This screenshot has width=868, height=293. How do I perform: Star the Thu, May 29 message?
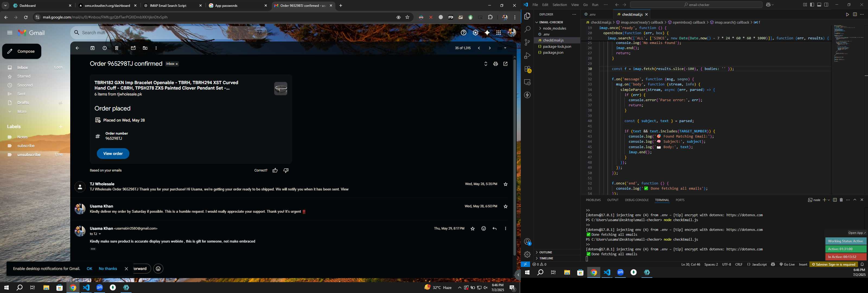(473, 229)
